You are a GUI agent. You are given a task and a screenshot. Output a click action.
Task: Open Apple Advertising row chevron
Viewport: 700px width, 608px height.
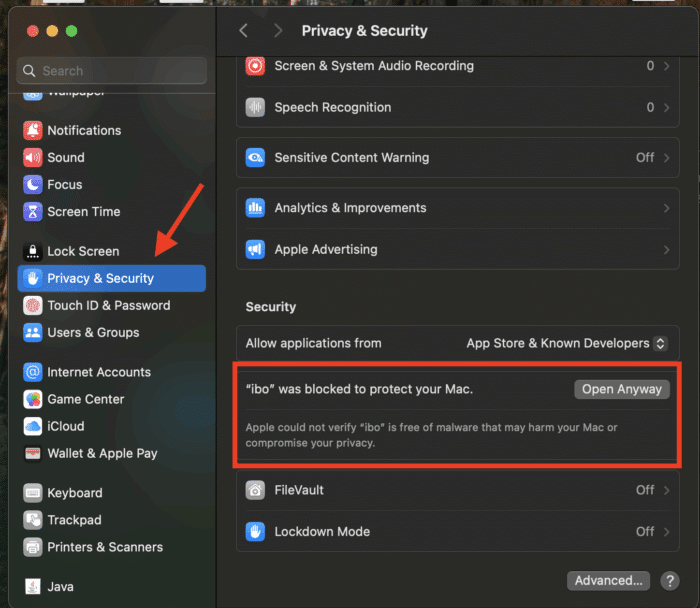(x=667, y=250)
